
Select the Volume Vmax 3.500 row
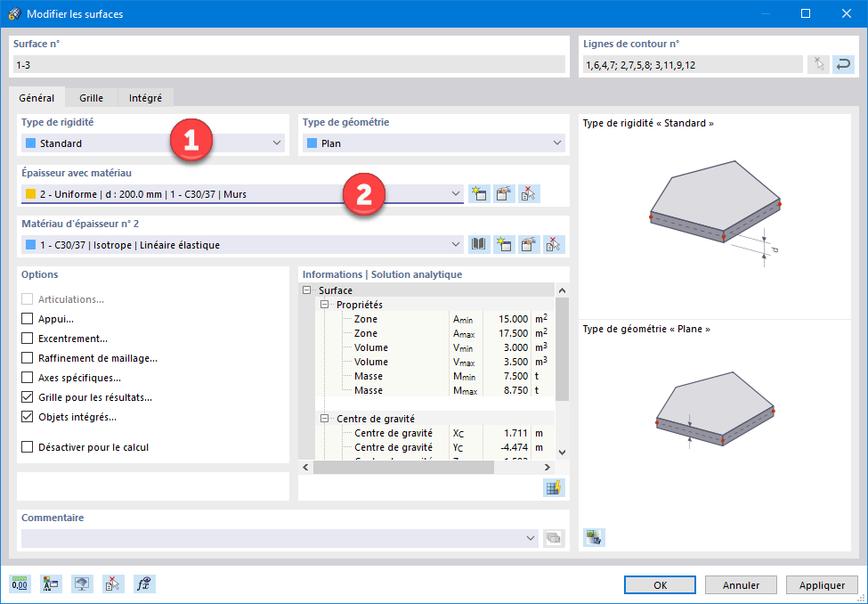point(435,362)
